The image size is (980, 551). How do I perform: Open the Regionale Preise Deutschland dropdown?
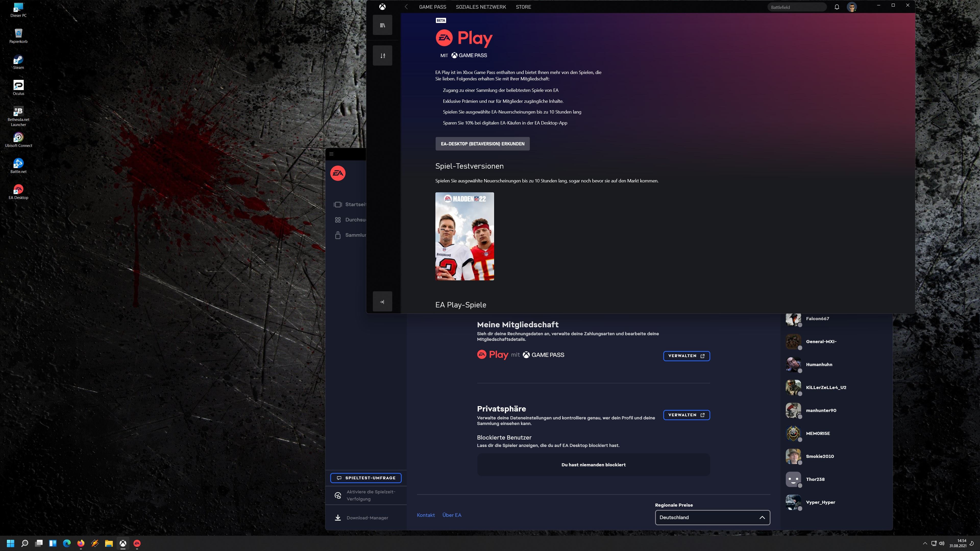pos(712,517)
